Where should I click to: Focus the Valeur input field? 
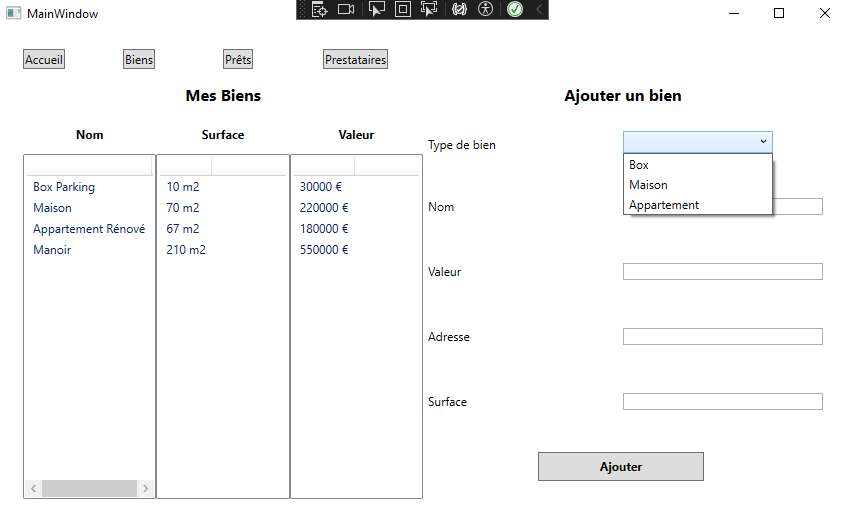pyautogui.click(x=722, y=272)
